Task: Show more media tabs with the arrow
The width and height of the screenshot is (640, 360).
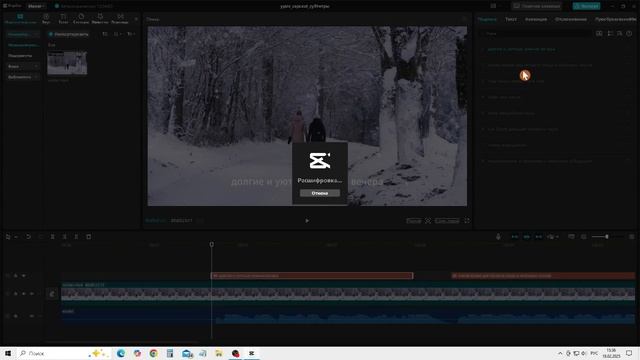Action: click(x=136, y=19)
